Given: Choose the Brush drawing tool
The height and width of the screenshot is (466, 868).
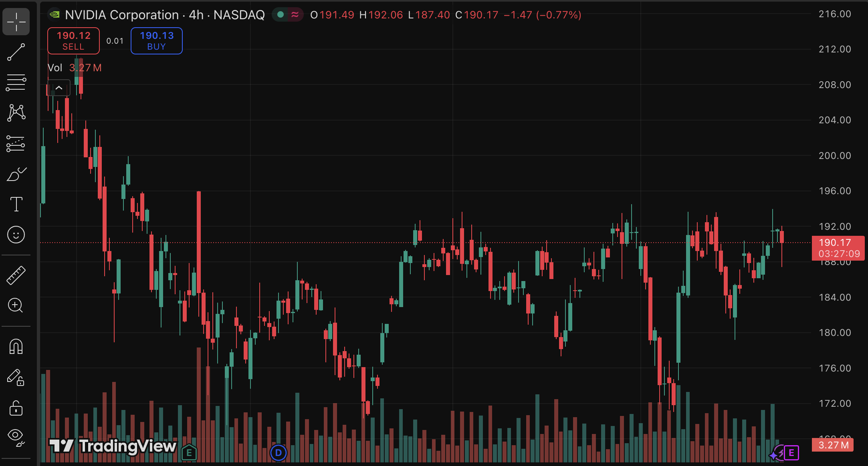Looking at the screenshot, I should coord(16,175).
